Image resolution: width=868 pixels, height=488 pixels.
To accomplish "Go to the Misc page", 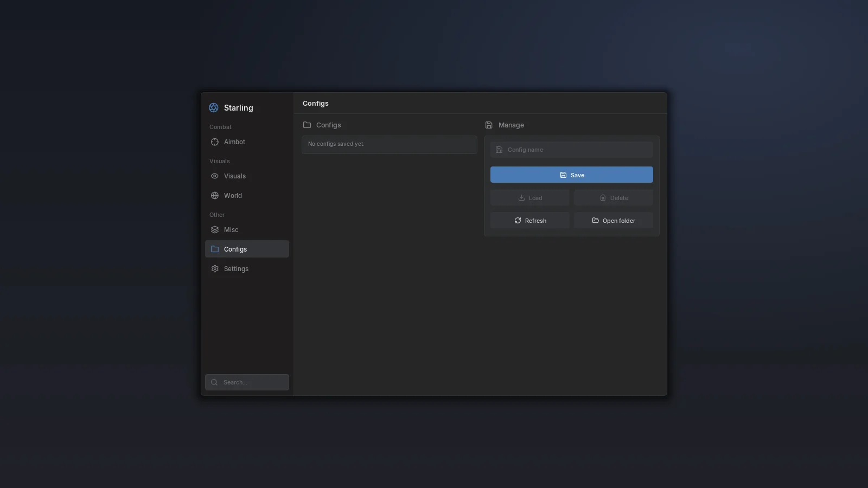I will [247, 230].
